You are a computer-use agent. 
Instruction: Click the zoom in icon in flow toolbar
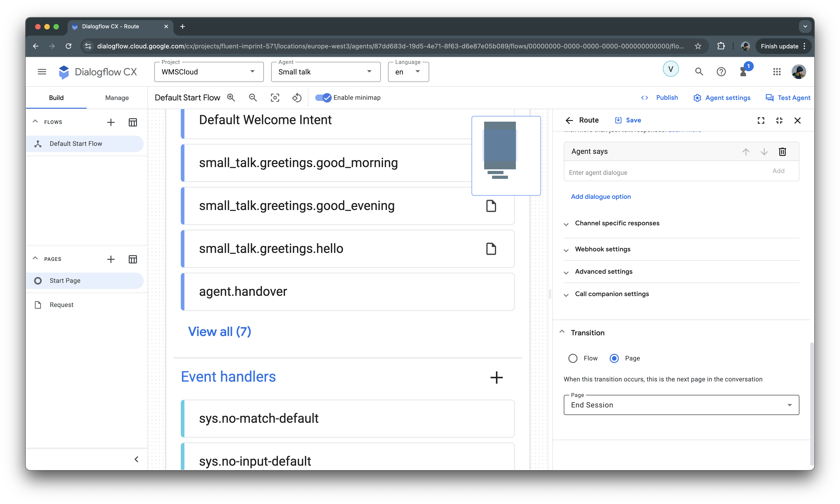click(x=231, y=98)
